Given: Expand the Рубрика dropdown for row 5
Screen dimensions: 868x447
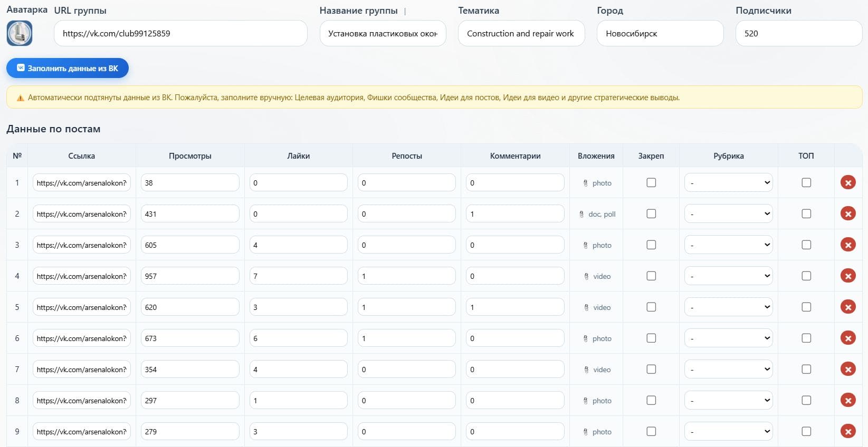Looking at the screenshot, I should (729, 307).
